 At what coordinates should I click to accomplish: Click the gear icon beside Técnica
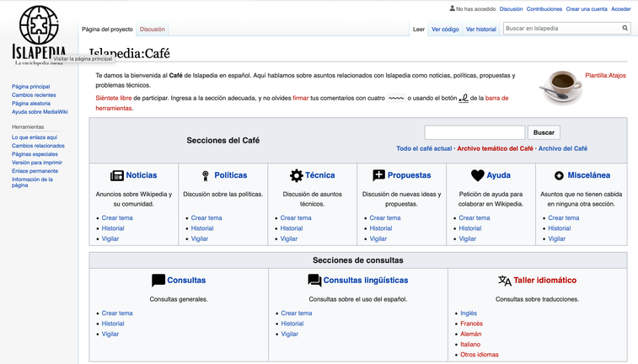point(296,175)
